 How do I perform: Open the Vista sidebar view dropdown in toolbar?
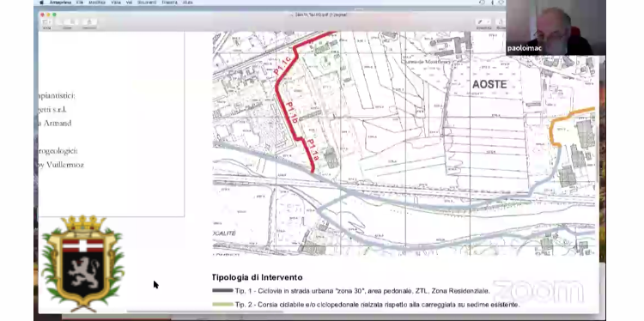(x=47, y=21)
